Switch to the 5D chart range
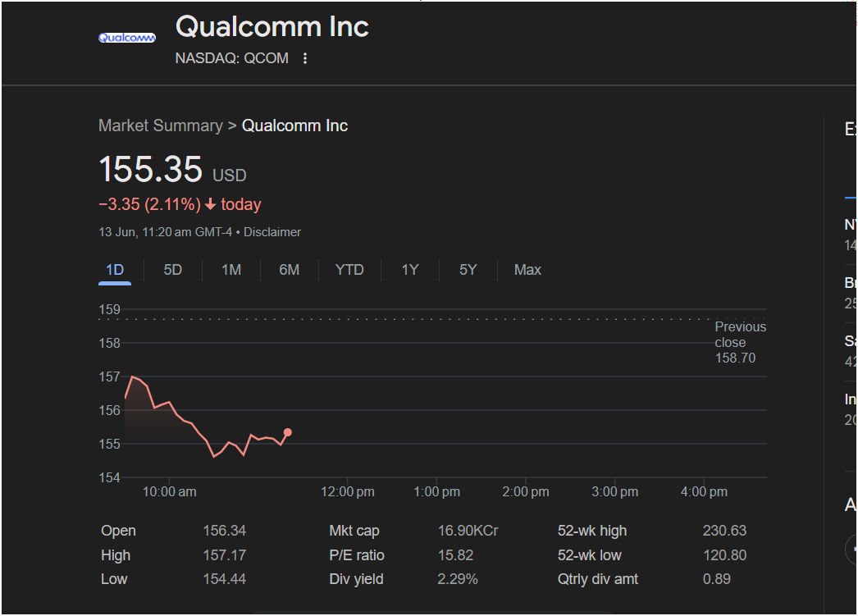 coord(173,270)
